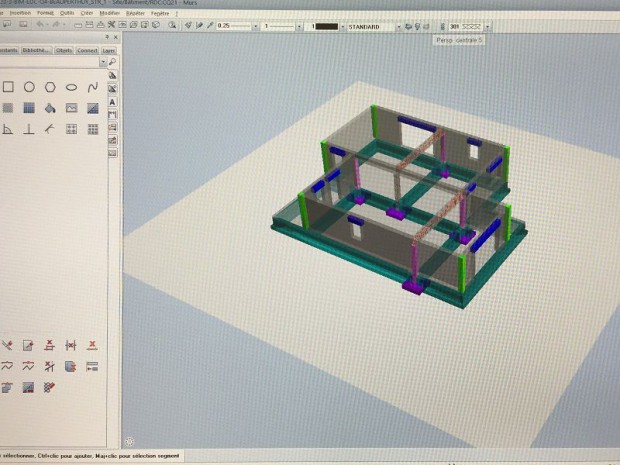The width and height of the screenshot is (620, 465).
Task: Pick the ellipse drawing tool
Action: tap(71, 87)
